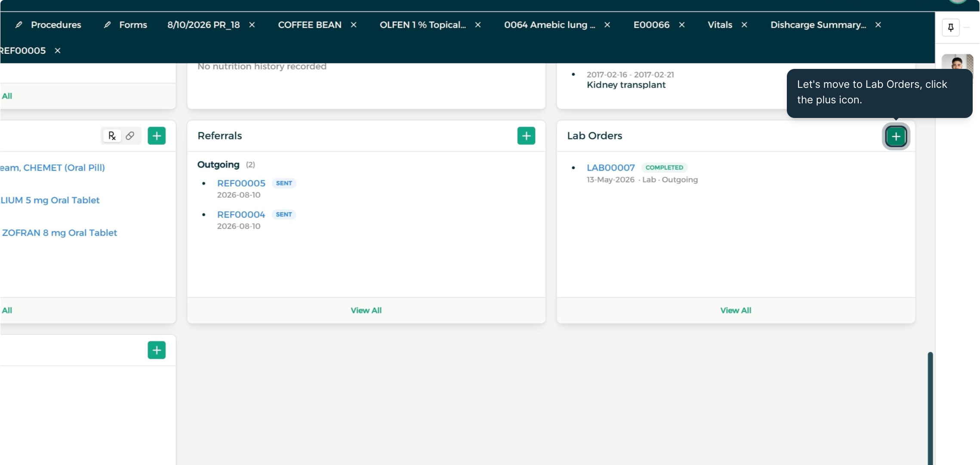Switch to the 0064 Amebic lung tab
The width and height of the screenshot is (980, 465).
(x=549, y=25)
